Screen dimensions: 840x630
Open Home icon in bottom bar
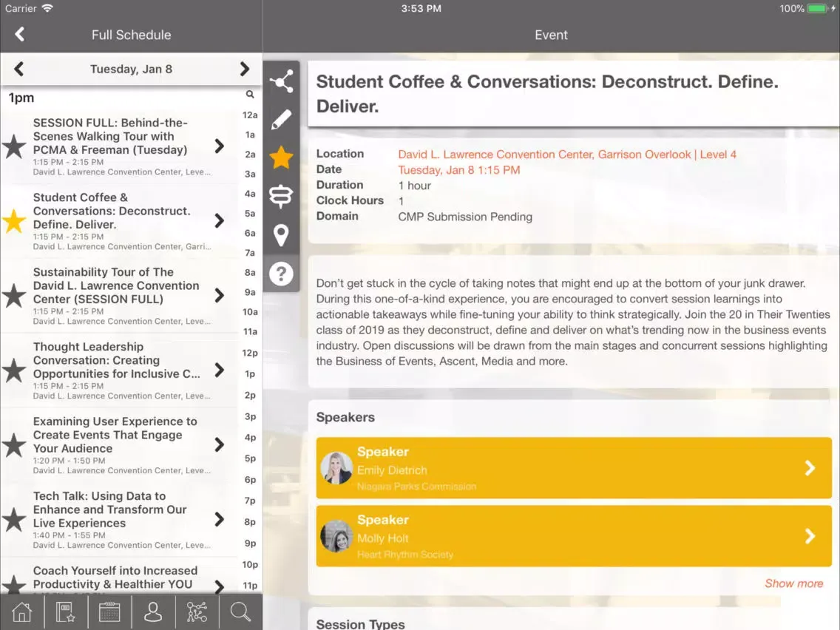pos(22,612)
